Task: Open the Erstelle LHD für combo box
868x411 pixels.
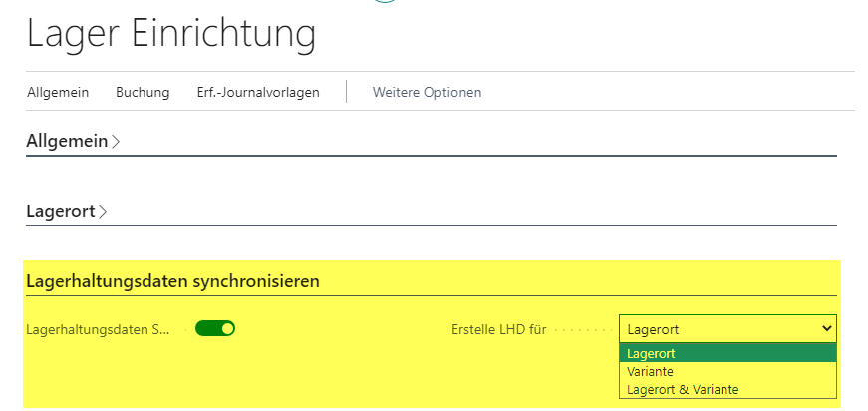Action: (727, 329)
